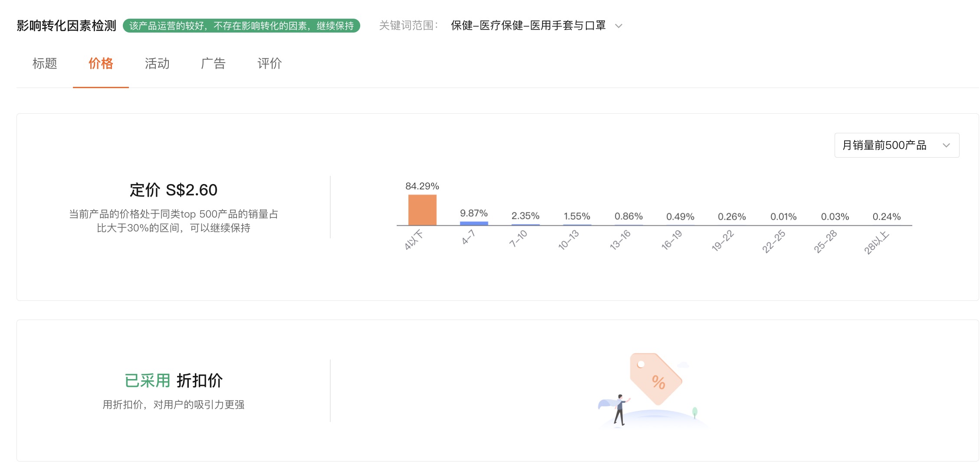Click the 折扣价 heading
Screen dimensions: 980x475
pyautogui.click(x=200, y=381)
